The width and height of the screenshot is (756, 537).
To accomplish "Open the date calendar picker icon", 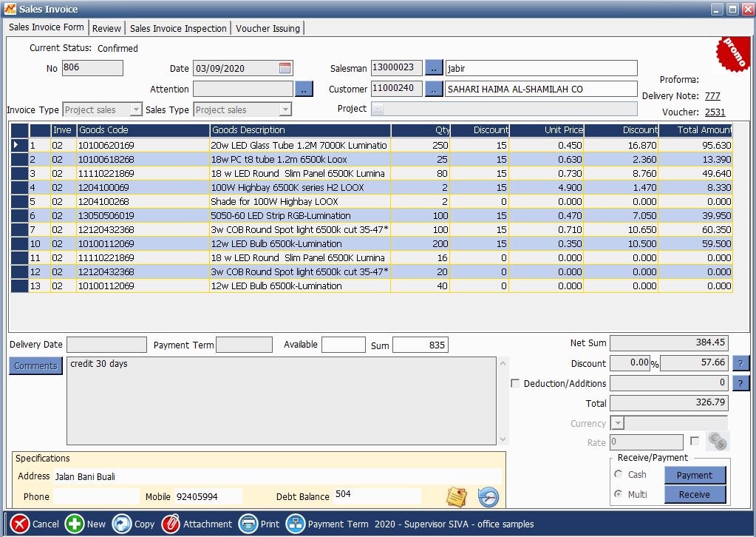I will pos(285,68).
